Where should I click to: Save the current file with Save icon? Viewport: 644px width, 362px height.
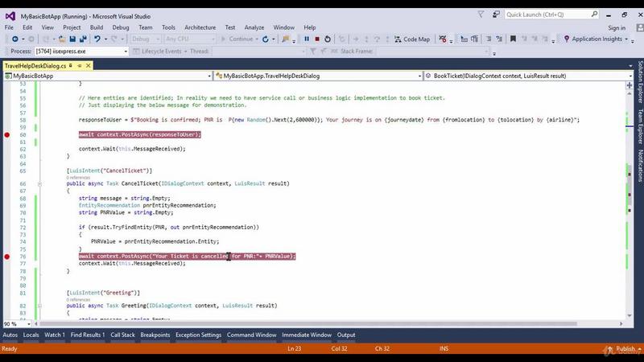(x=72, y=39)
